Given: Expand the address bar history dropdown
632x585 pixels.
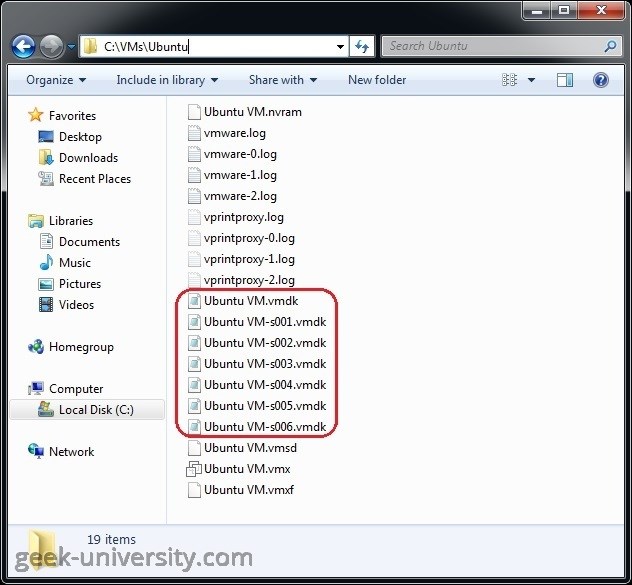Looking at the screenshot, I should coord(340,47).
